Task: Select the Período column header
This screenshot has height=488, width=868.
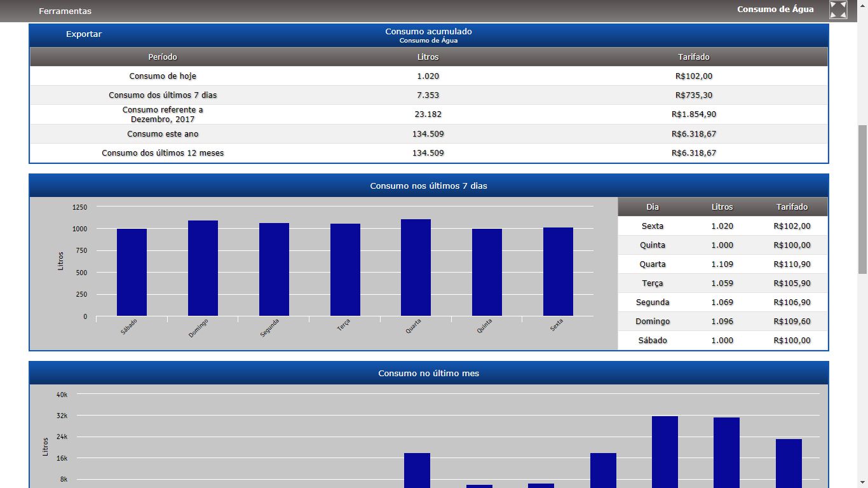Action: coord(163,57)
